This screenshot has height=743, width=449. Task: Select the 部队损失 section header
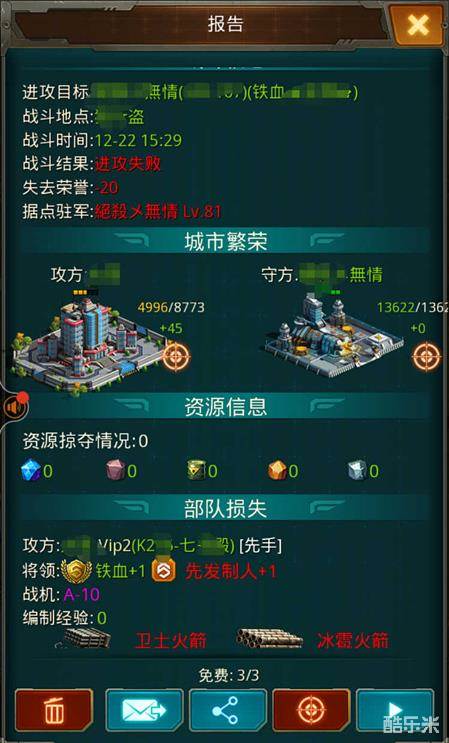point(225,507)
